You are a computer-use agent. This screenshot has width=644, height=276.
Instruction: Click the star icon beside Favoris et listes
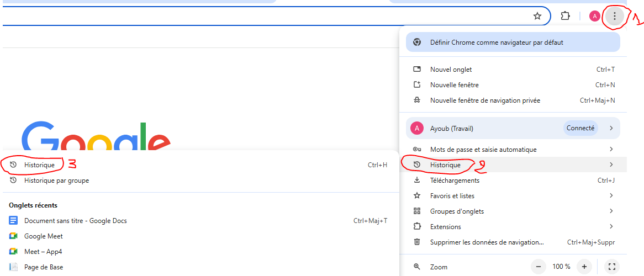tap(417, 196)
